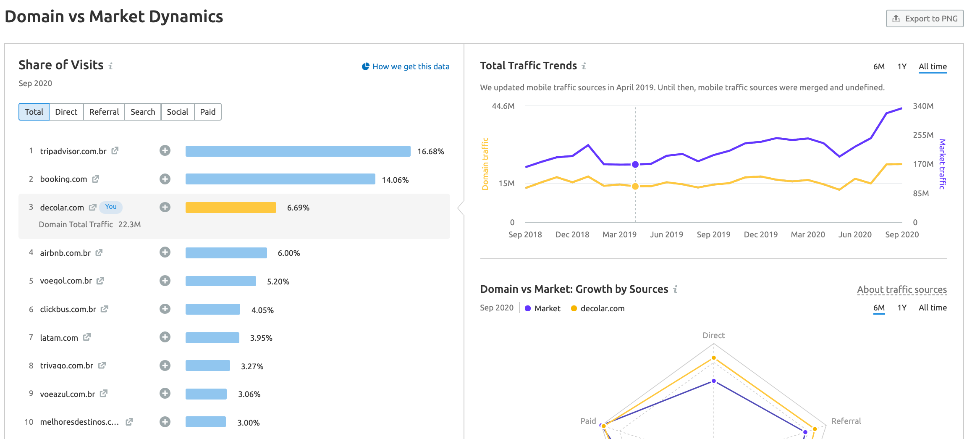
Task: Open latam.com external link icon
Action: pyautogui.click(x=87, y=337)
